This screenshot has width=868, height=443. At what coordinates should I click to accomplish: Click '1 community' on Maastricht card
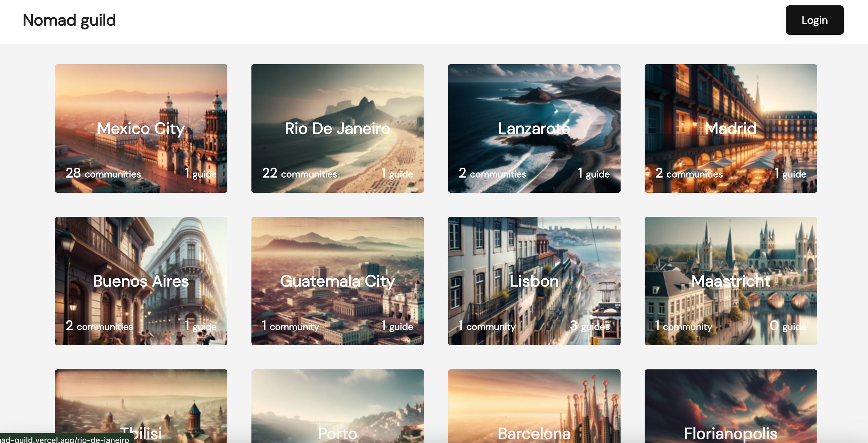[x=683, y=326]
